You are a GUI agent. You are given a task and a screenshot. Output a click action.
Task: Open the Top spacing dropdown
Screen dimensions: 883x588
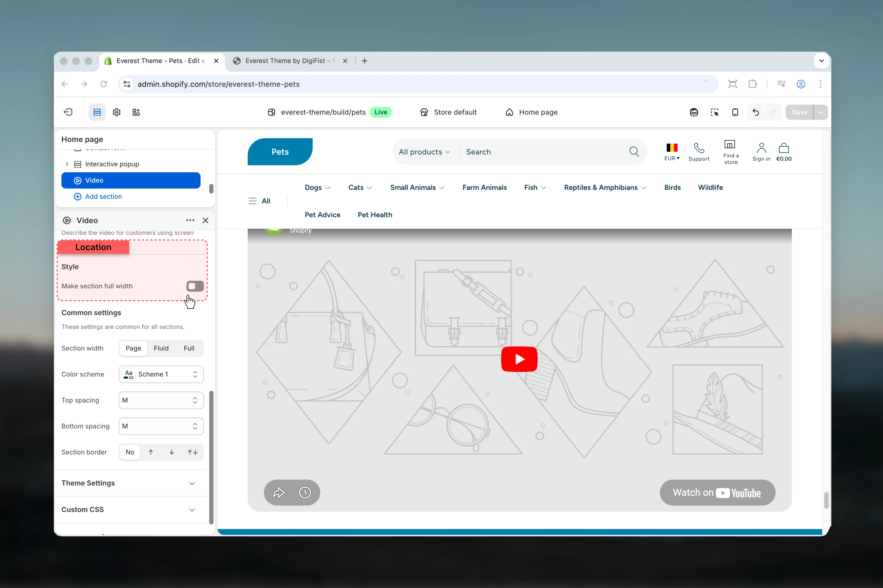click(161, 400)
